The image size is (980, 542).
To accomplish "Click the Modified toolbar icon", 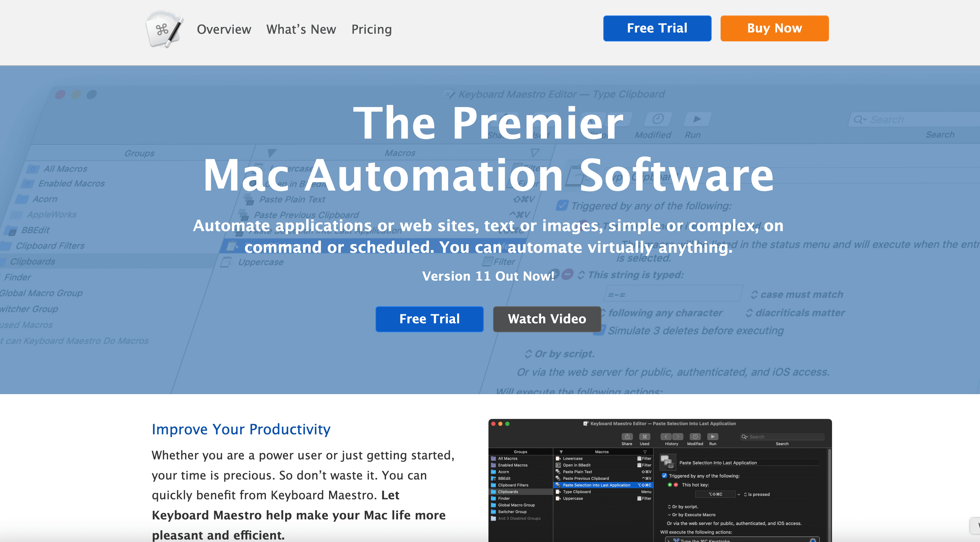I will (696, 437).
